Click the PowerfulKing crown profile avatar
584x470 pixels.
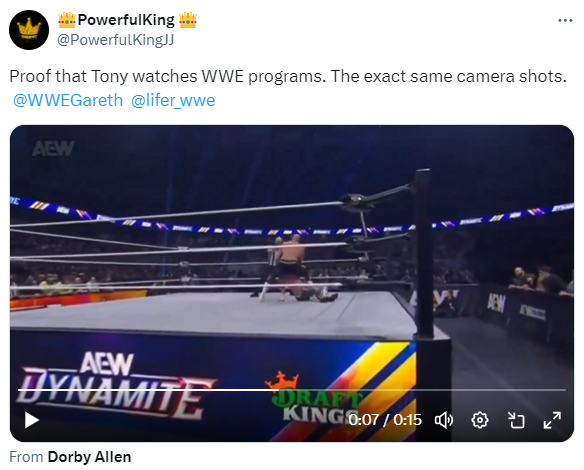tap(29, 30)
